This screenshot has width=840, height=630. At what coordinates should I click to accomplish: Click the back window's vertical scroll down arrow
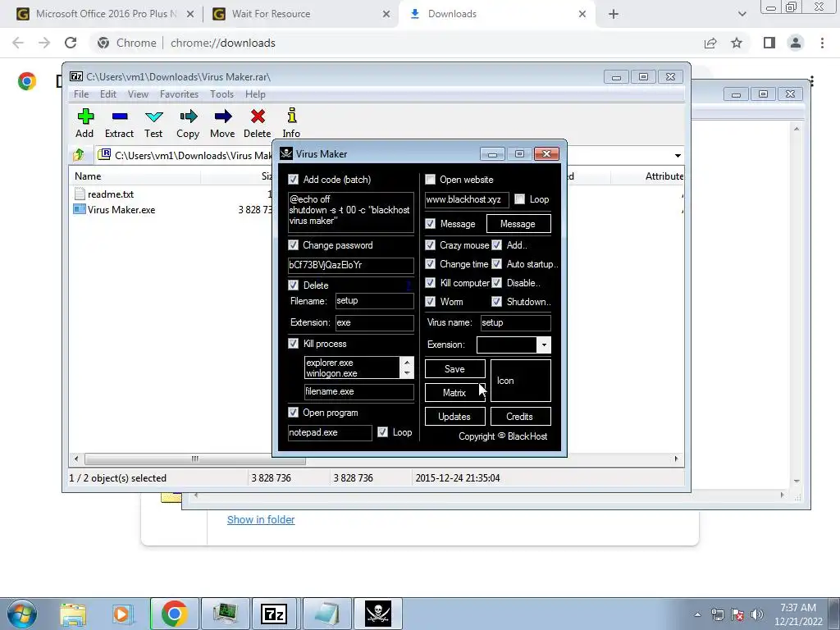[x=797, y=481]
